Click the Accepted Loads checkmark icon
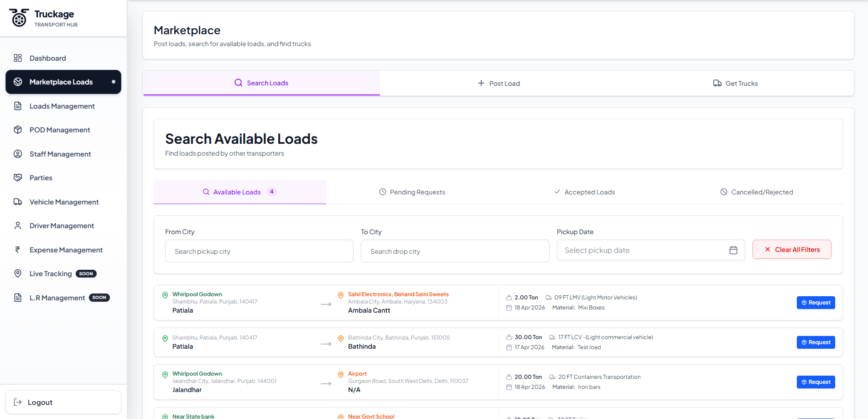The width and height of the screenshot is (868, 419). coord(557,192)
